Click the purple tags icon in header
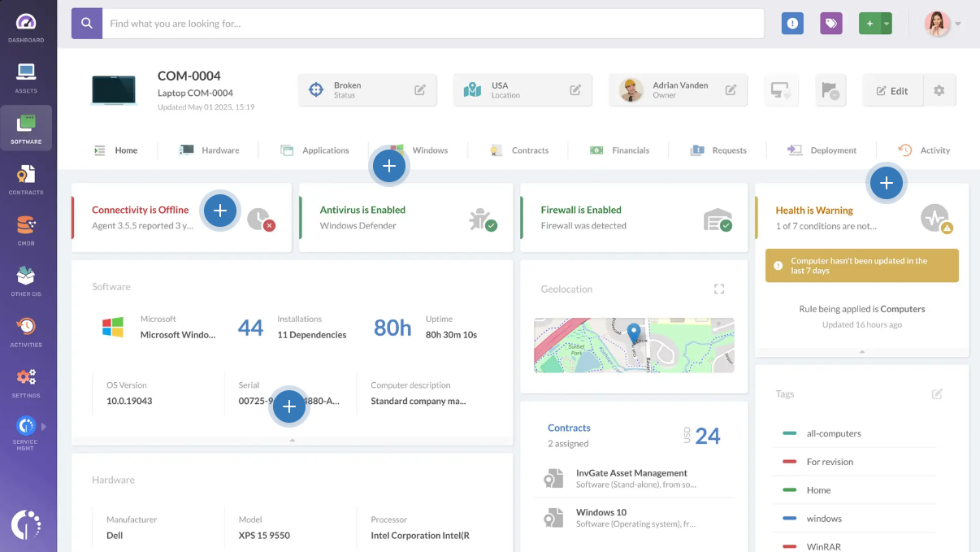The height and width of the screenshot is (552, 980). pos(830,24)
